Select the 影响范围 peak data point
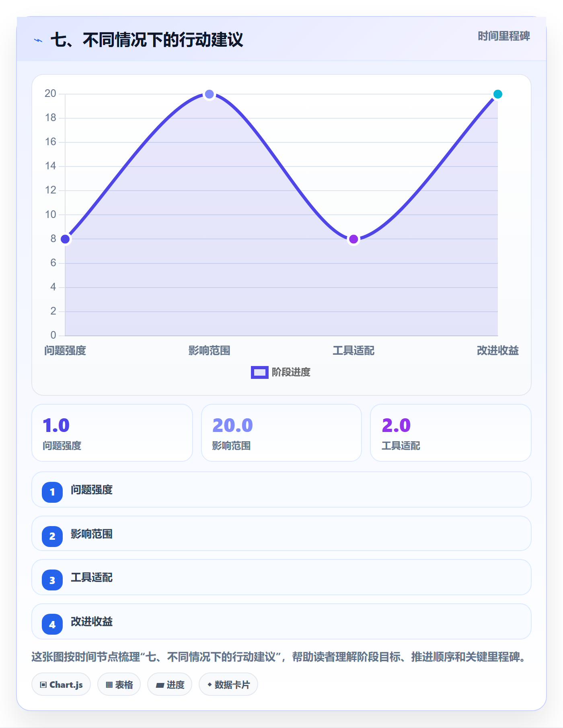563x728 pixels. [209, 94]
